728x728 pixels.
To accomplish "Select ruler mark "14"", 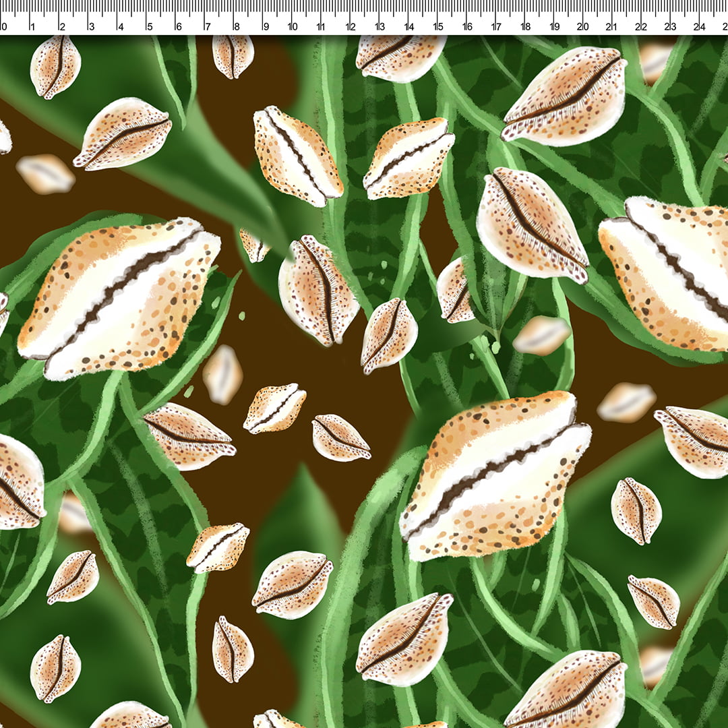I will [409, 26].
